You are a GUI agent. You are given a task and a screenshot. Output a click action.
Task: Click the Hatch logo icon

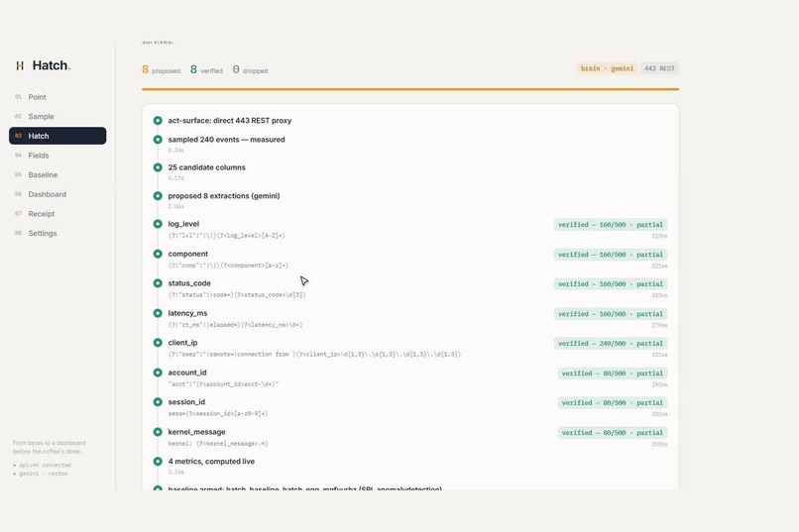[x=20, y=65]
